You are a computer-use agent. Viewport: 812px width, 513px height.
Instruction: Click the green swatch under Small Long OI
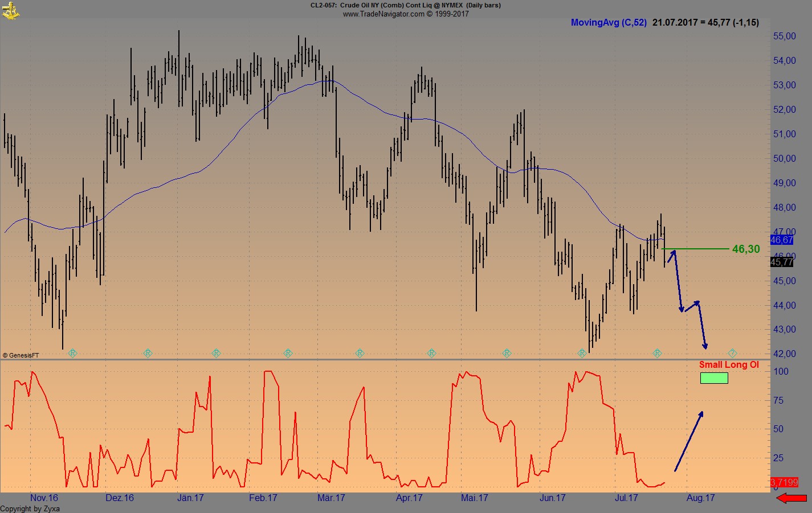tap(714, 377)
